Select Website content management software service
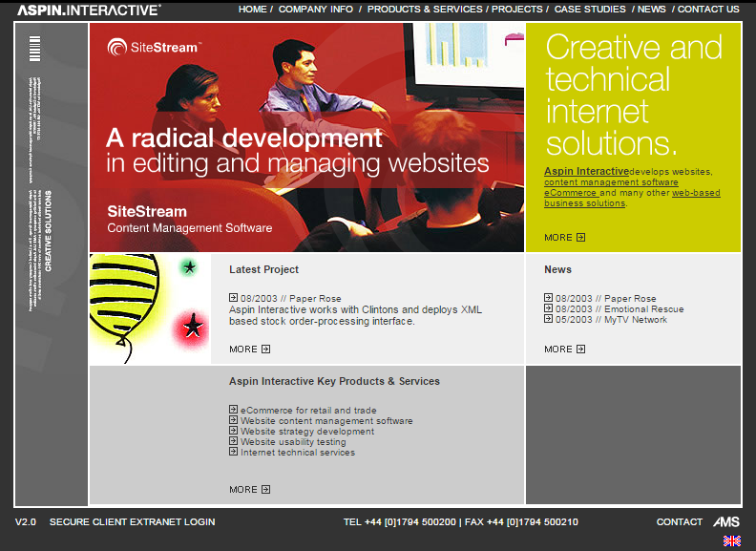The image size is (756, 551). pos(326,421)
